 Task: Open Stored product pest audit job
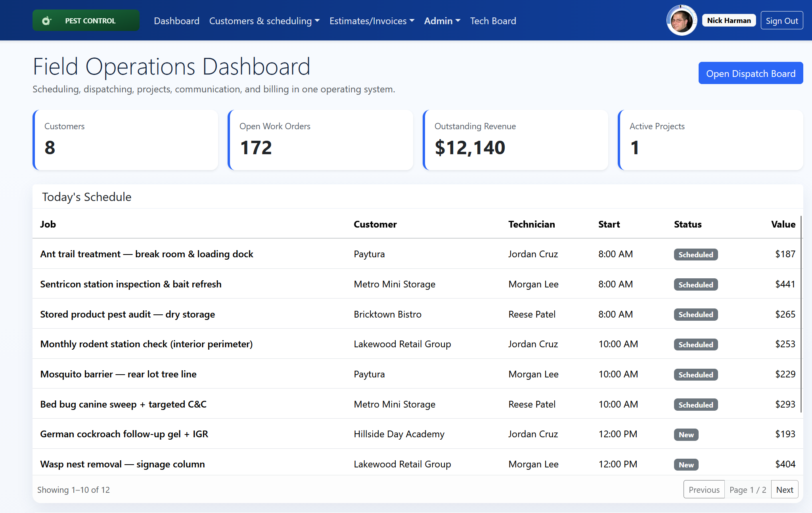(128, 314)
